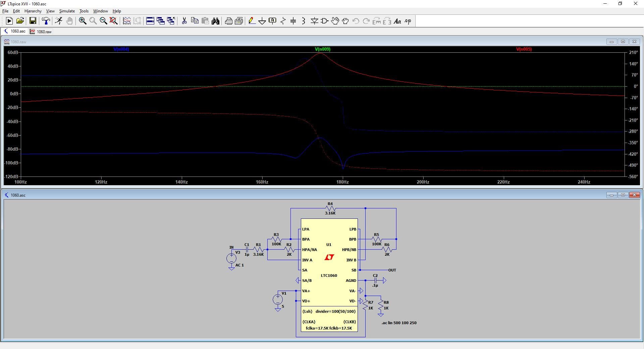Open the Simulate menu
Screen dimensions: 644x349
[67, 11]
